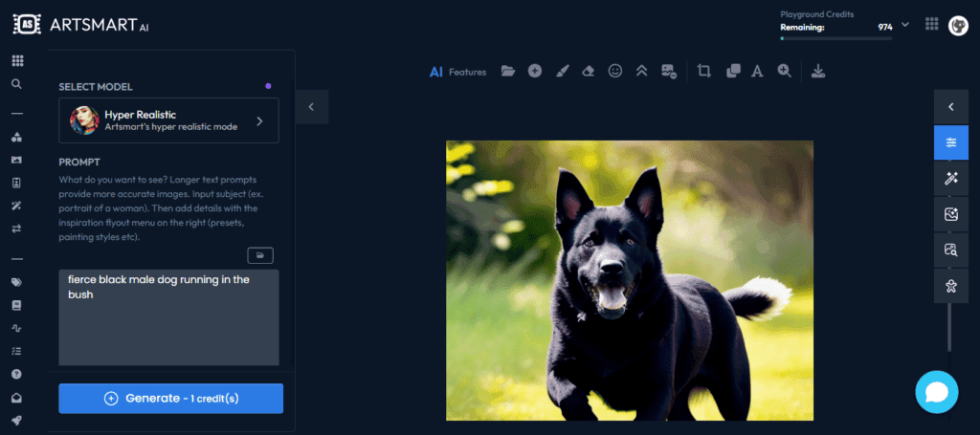Open the chat support bubble
Viewport: 980px width, 435px height.
[x=936, y=392]
